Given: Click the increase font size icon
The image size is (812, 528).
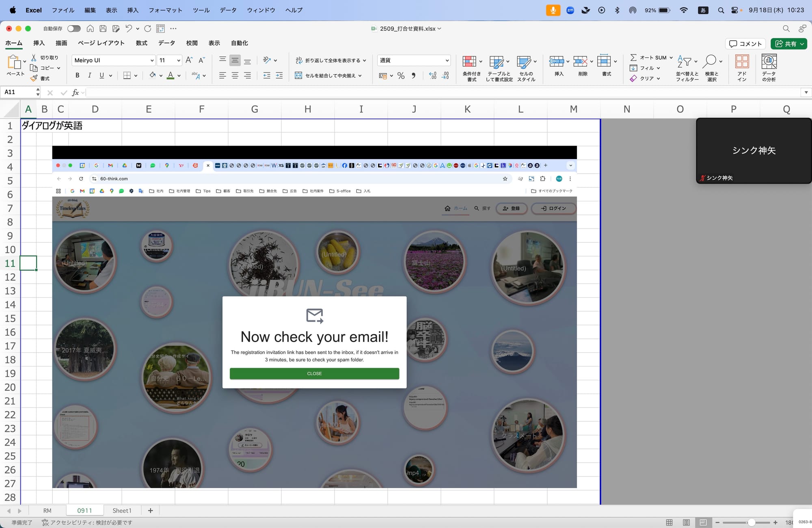Looking at the screenshot, I should click(x=189, y=60).
